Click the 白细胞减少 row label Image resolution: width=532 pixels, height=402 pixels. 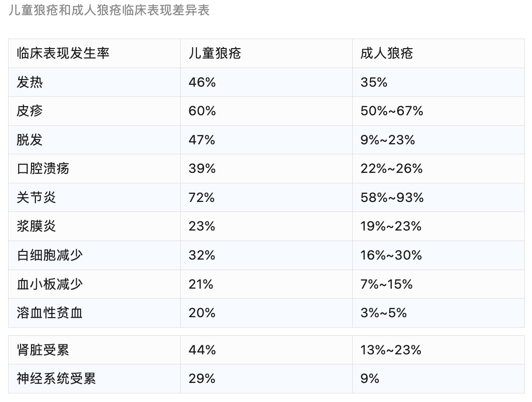[x=50, y=255]
